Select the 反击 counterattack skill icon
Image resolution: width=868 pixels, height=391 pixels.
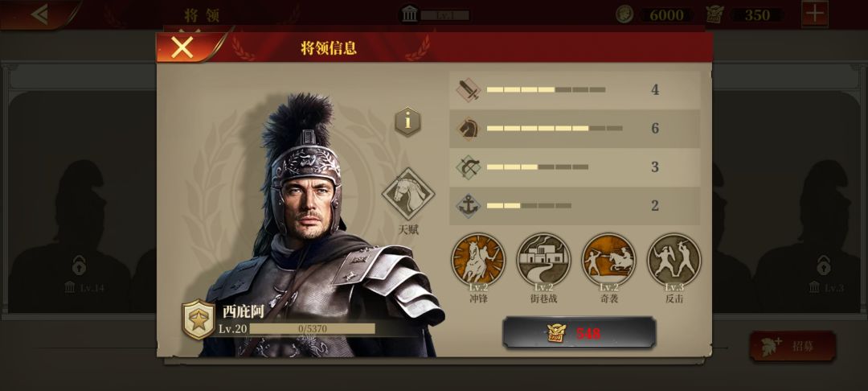[674, 260]
